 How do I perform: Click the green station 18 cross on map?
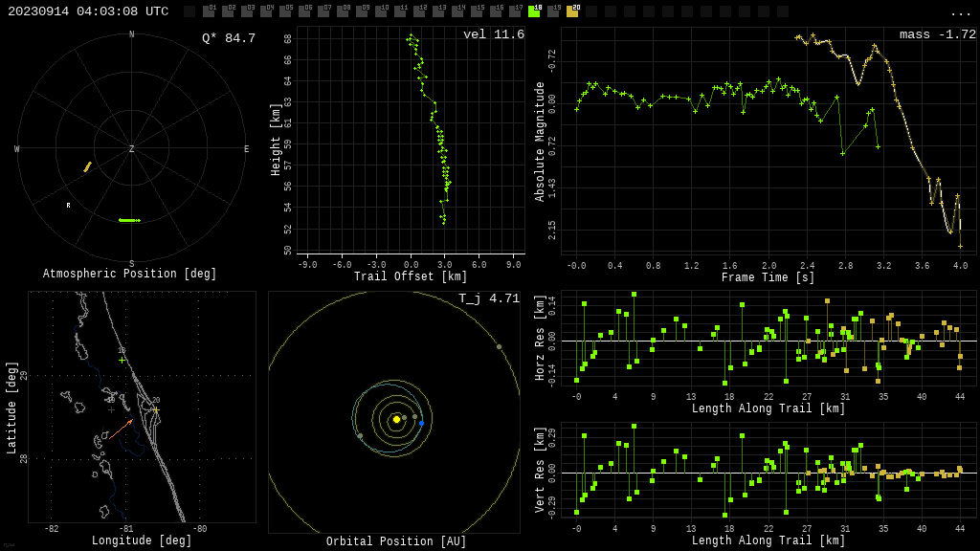(x=122, y=361)
